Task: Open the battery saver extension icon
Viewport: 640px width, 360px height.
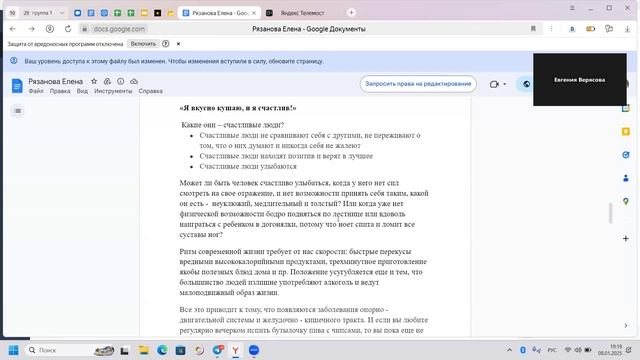Action: pos(591,29)
